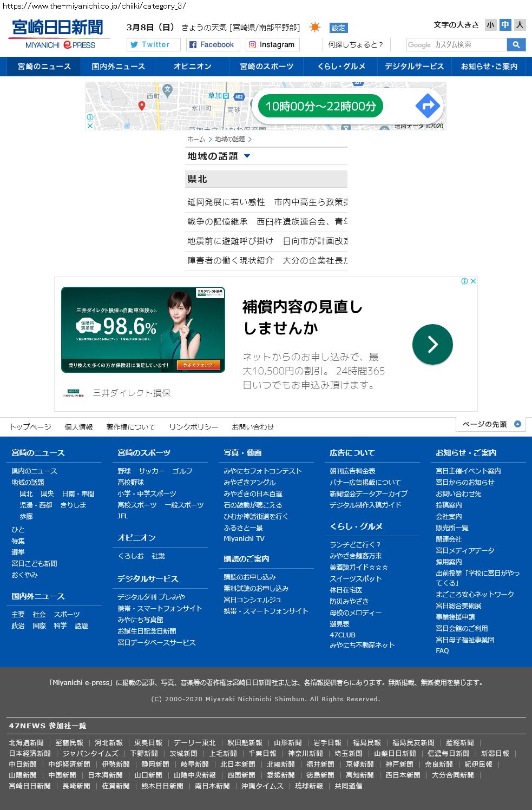Click the map ad info icon
The image size is (532, 810).
[90, 117]
